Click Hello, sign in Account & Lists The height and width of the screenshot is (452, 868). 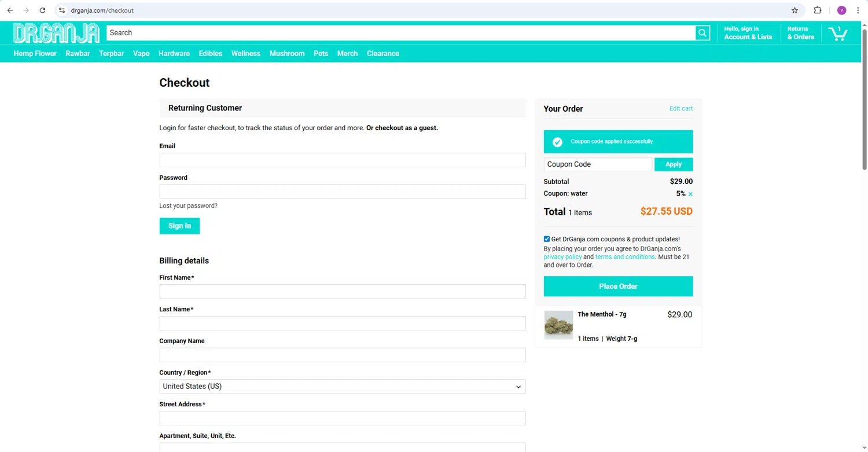coord(748,33)
